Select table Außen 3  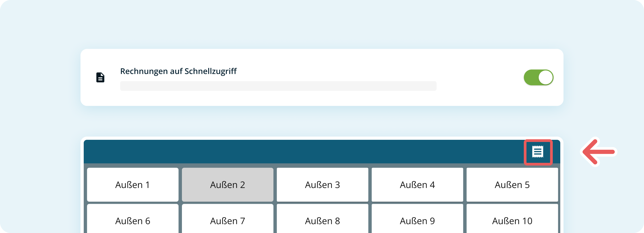point(322,185)
